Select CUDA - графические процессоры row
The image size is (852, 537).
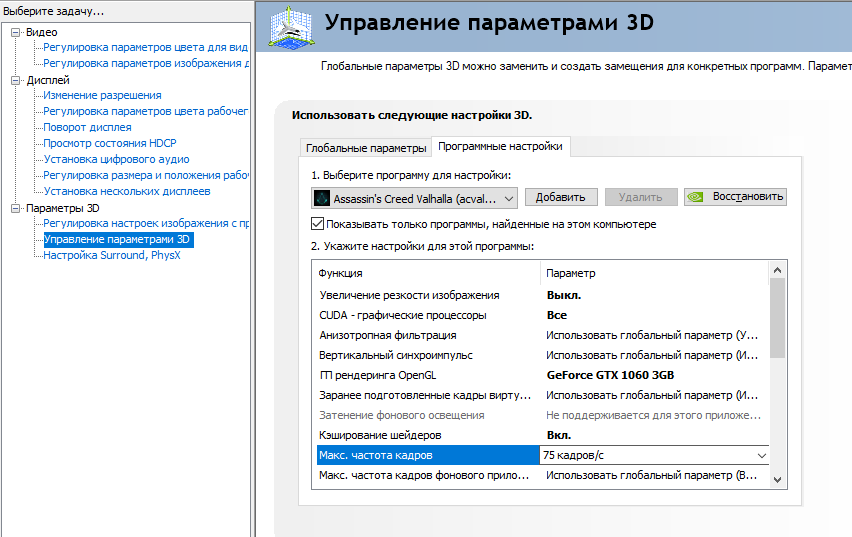[x=542, y=315]
